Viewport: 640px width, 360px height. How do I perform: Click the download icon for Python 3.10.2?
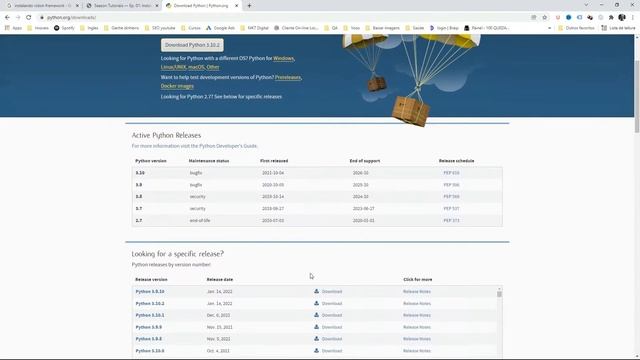(x=316, y=303)
